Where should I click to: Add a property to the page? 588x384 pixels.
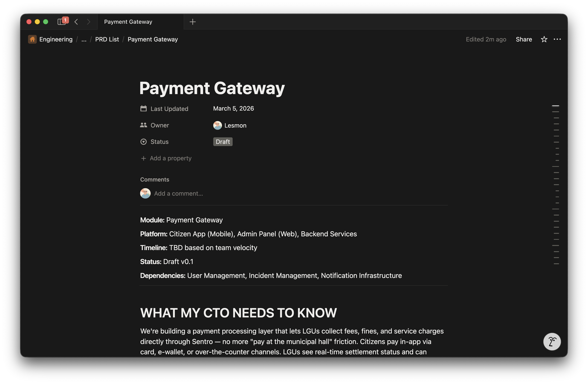click(171, 158)
